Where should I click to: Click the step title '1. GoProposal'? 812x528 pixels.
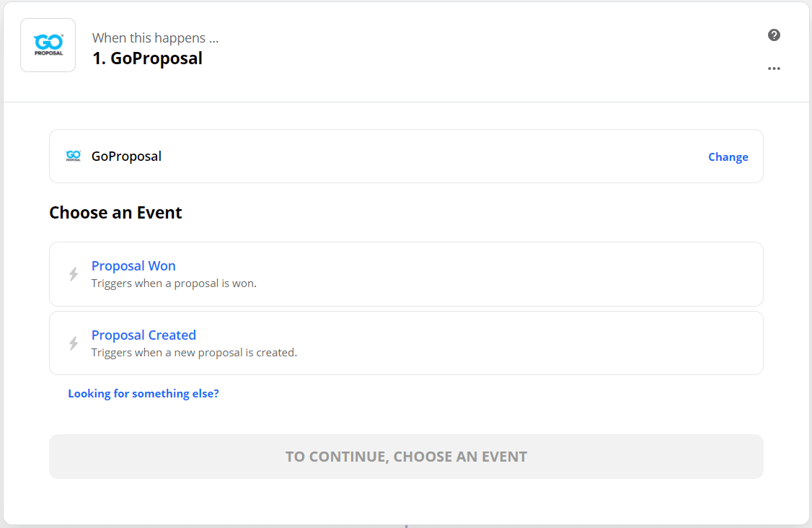pos(147,58)
